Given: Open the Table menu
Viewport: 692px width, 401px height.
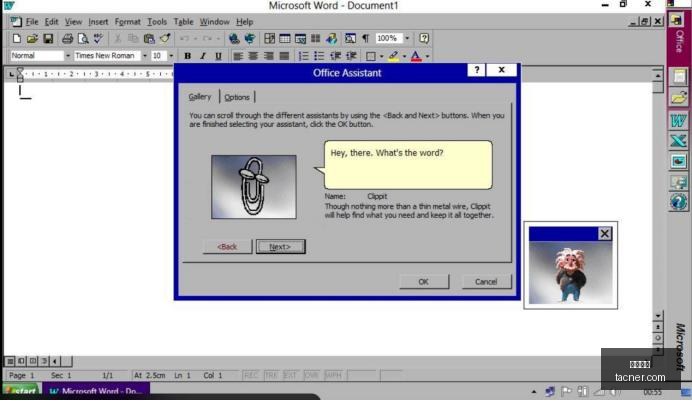Looking at the screenshot, I should coord(183,22).
